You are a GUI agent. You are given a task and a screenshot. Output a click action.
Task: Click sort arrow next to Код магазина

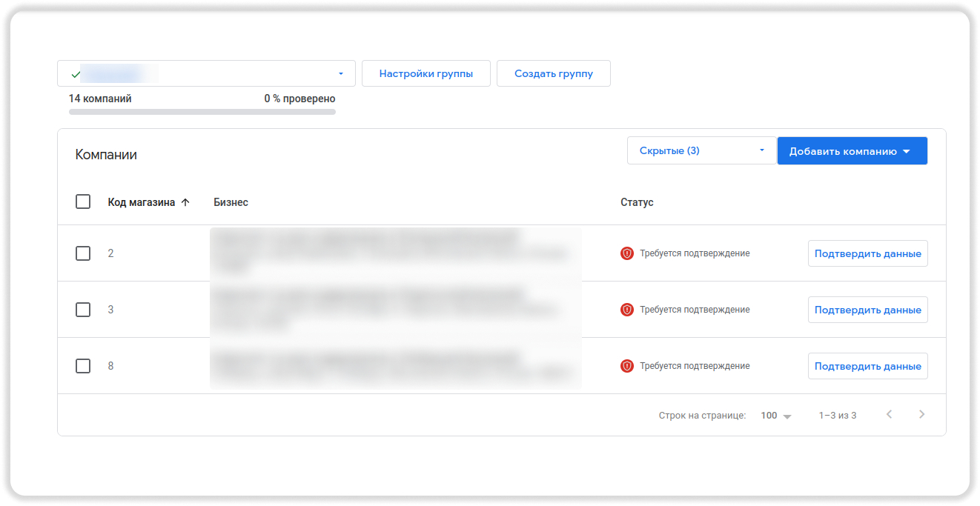click(185, 202)
